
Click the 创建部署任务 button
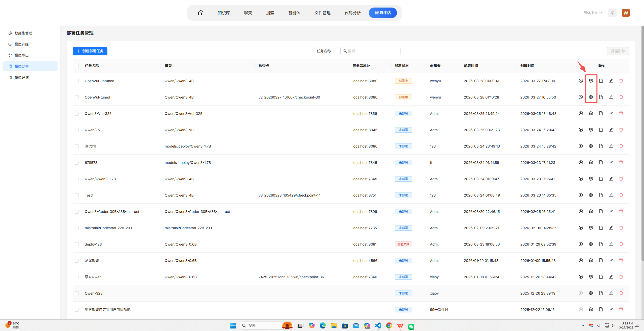pos(90,51)
